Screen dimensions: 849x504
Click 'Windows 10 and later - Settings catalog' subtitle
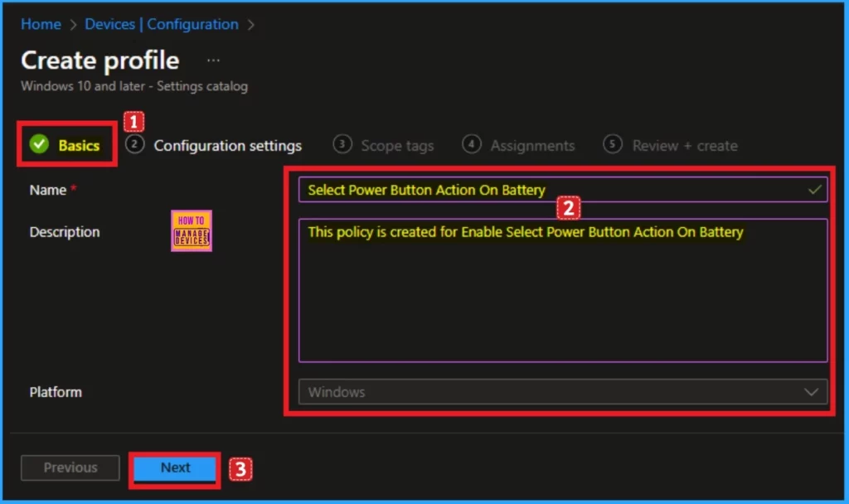point(134,86)
